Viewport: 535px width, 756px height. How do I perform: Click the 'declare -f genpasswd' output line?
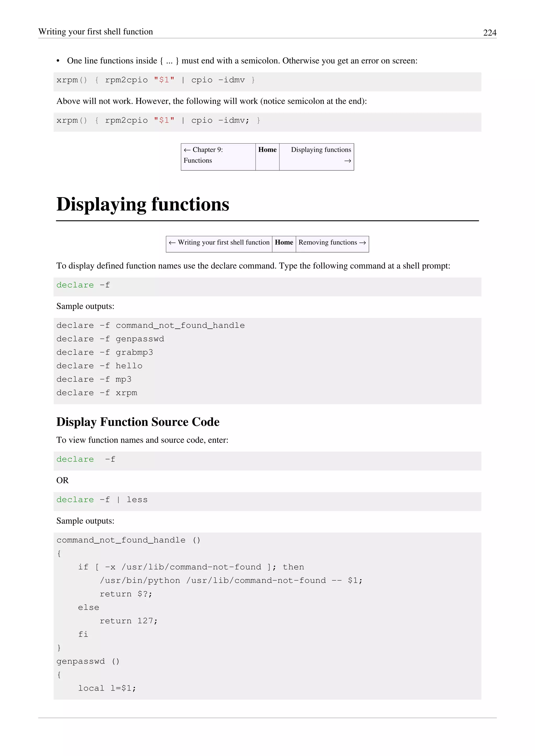[110, 339]
